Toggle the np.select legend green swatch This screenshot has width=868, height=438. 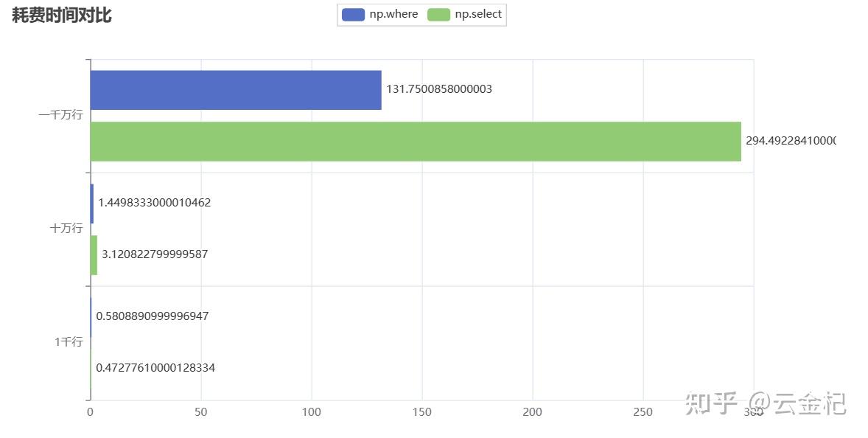coord(439,14)
